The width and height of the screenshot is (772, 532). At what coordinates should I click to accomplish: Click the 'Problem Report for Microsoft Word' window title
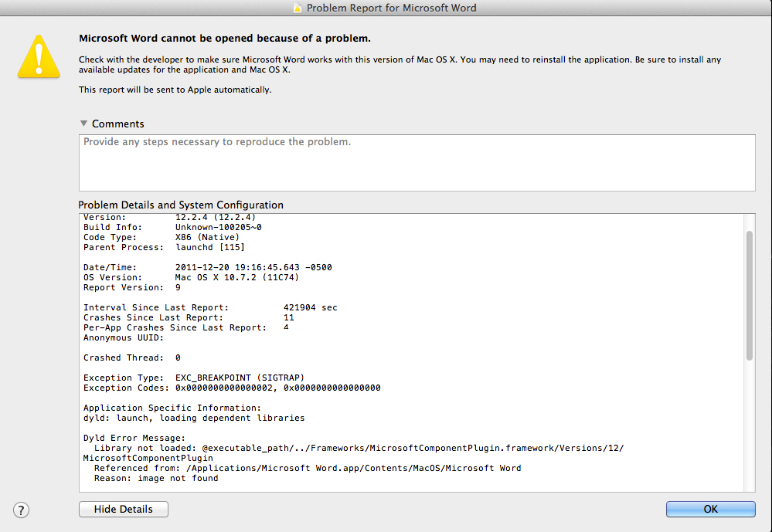tap(392, 8)
